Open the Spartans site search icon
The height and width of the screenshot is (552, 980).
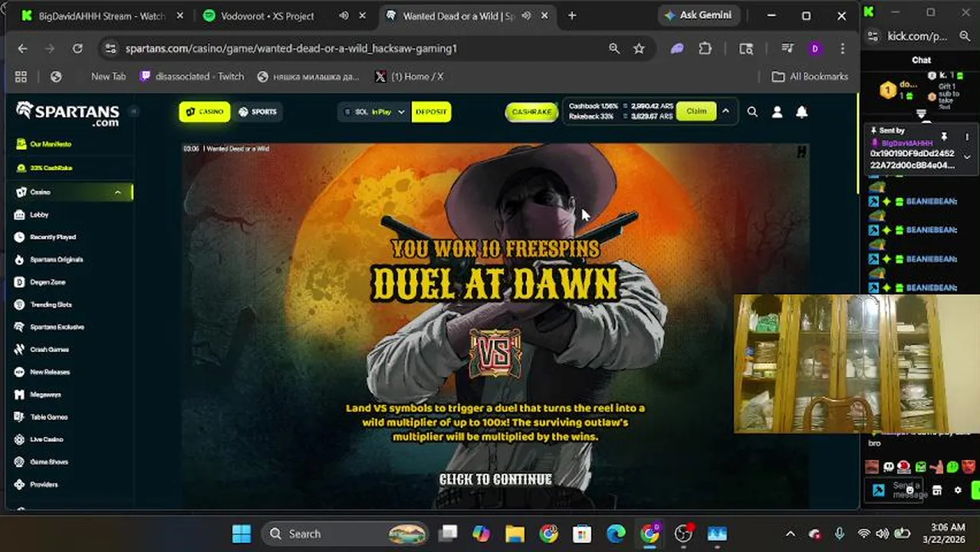tap(752, 112)
